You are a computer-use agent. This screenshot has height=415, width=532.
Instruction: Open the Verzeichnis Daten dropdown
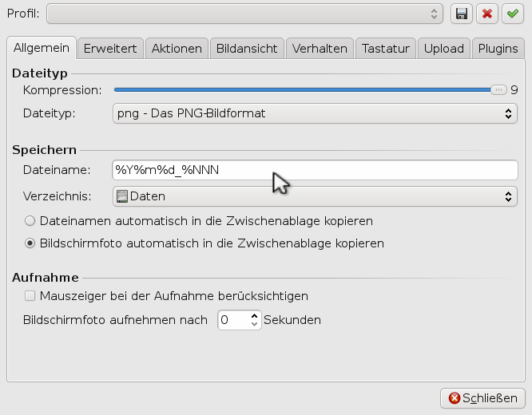tap(315, 196)
